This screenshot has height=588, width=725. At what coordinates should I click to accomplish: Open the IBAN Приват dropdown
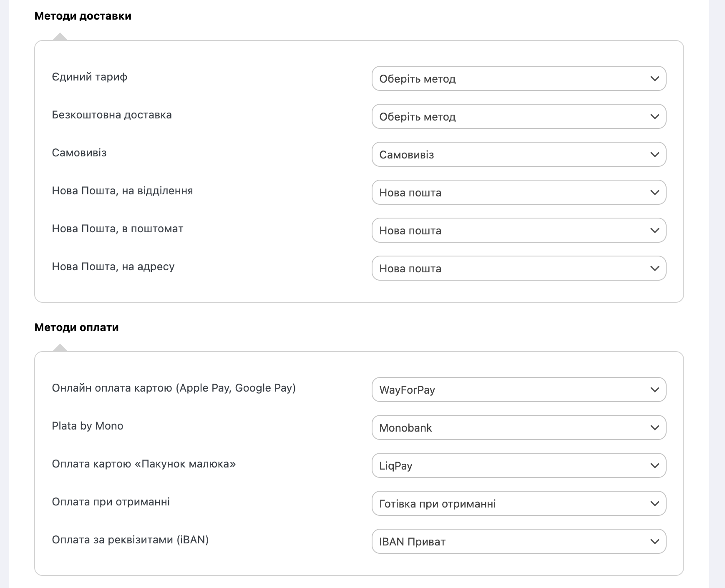[x=519, y=541]
